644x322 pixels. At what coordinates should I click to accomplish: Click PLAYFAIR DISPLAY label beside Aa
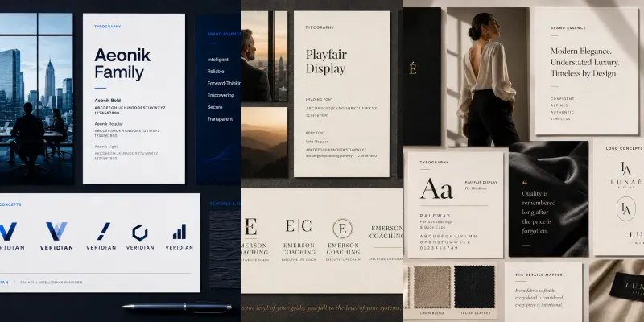coord(481,182)
